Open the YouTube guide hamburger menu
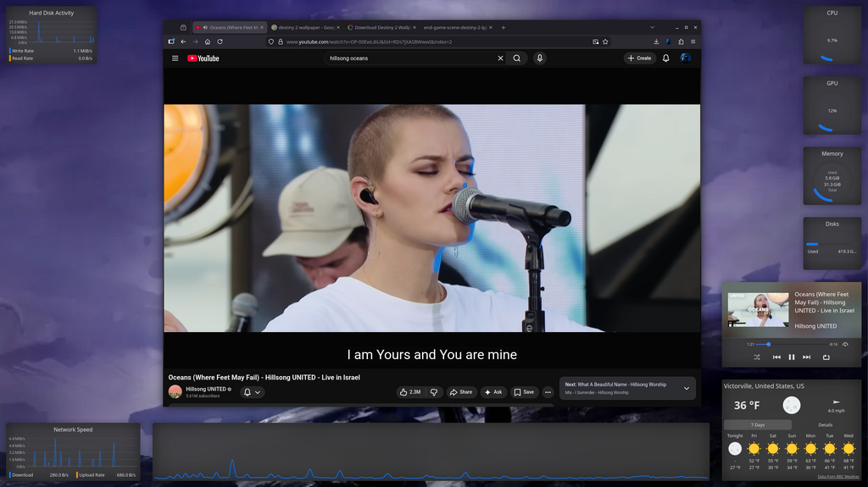The width and height of the screenshot is (868, 487). pyautogui.click(x=175, y=58)
